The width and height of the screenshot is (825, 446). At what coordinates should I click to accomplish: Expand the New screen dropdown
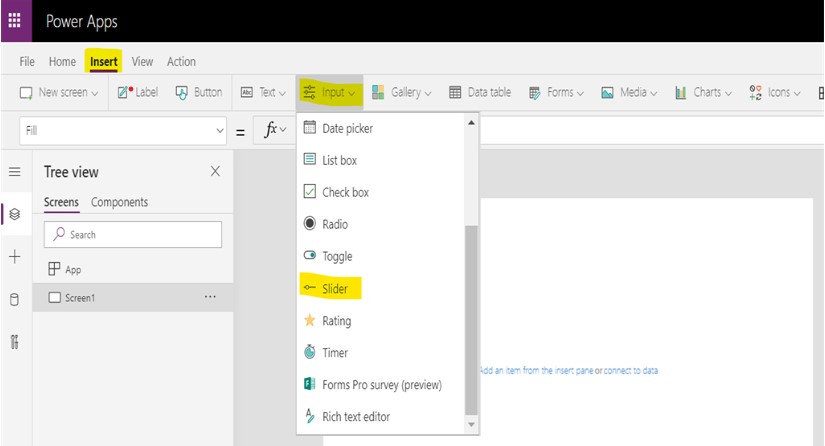click(59, 93)
